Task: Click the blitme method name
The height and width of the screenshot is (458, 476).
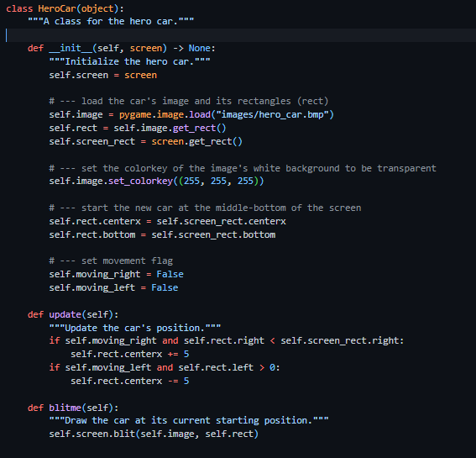Action: [x=65, y=408]
